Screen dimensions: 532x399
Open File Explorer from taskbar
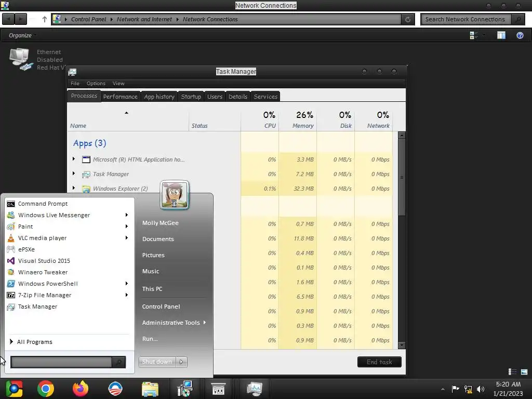tap(150, 389)
